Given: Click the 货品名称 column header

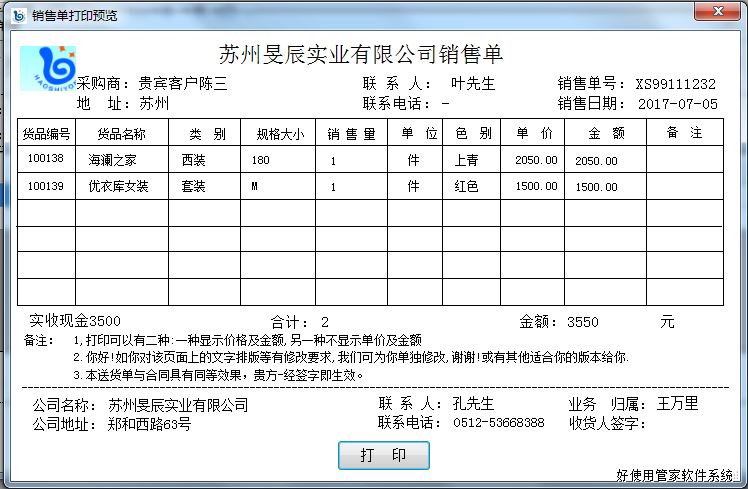Looking at the screenshot, I should [x=121, y=133].
